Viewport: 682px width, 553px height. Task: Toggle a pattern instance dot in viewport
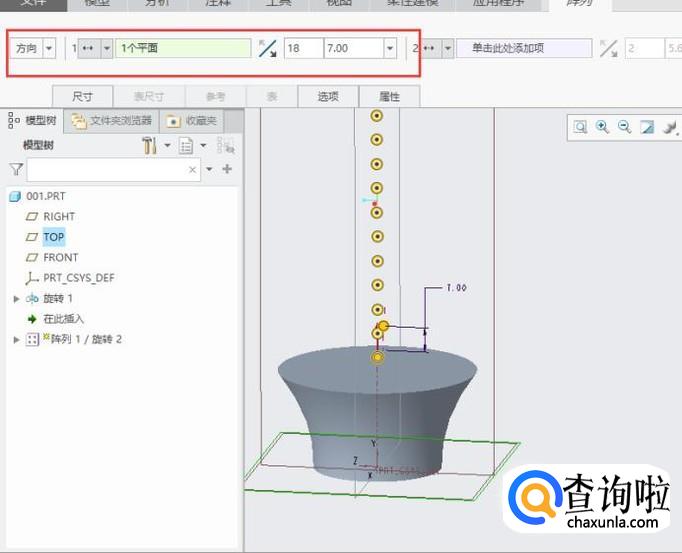[x=377, y=237]
